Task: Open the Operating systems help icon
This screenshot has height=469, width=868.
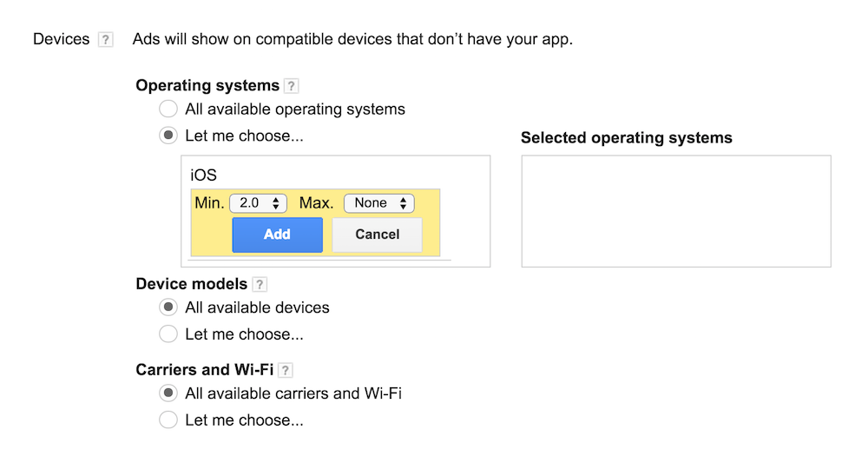Action: [292, 86]
